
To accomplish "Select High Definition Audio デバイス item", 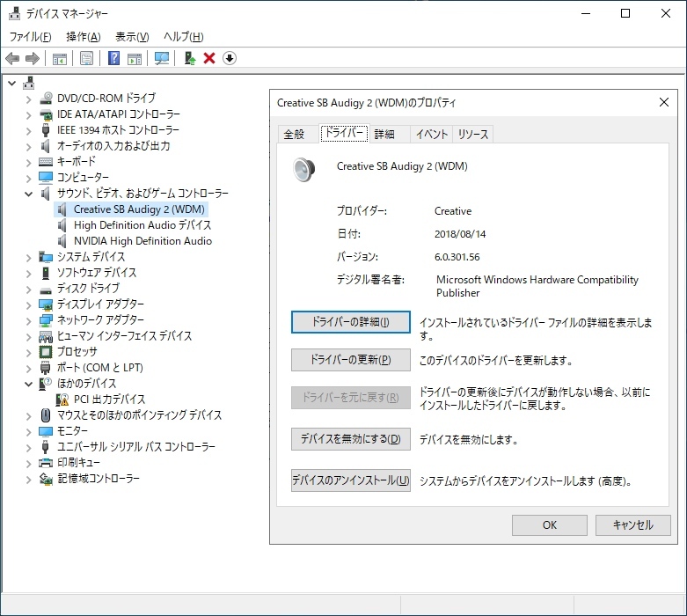I will [x=143, y=225].
